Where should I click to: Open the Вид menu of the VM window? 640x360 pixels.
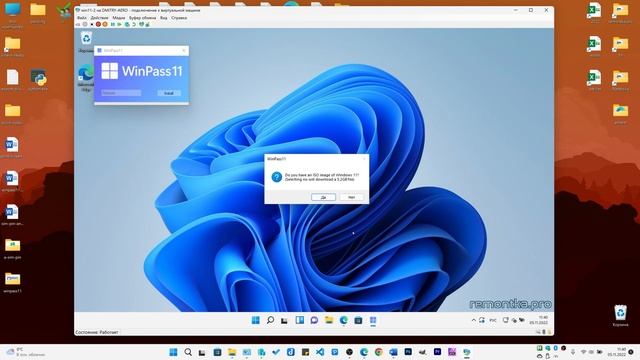coord(163,18)
